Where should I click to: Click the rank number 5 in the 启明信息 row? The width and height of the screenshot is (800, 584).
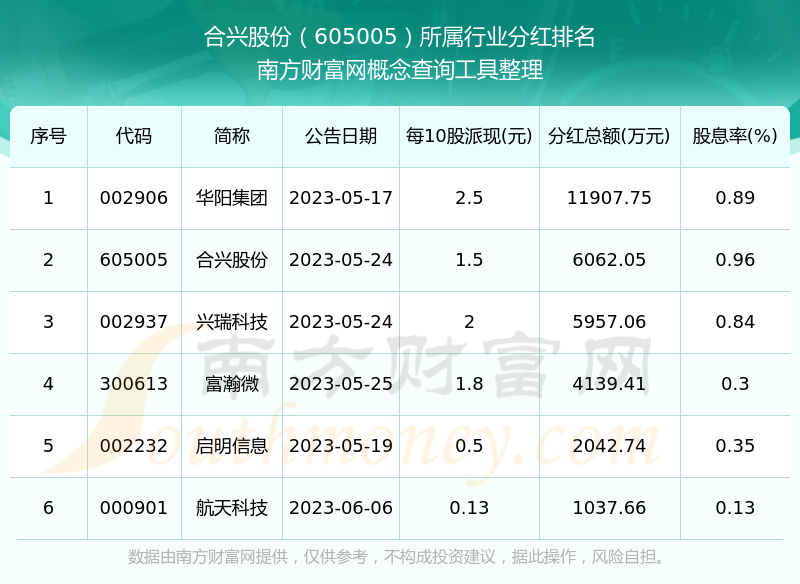coord(48,446)
